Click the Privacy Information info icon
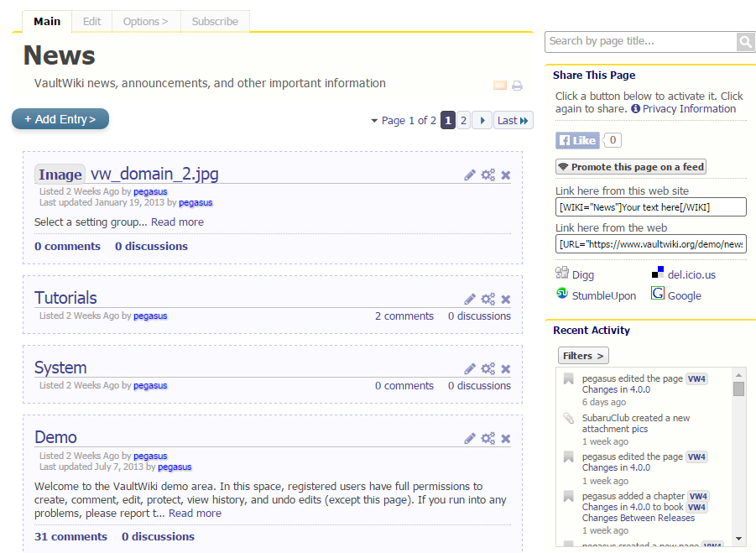Image resolution: width=756 pixels, height=553 pixels. click(635, 109)
